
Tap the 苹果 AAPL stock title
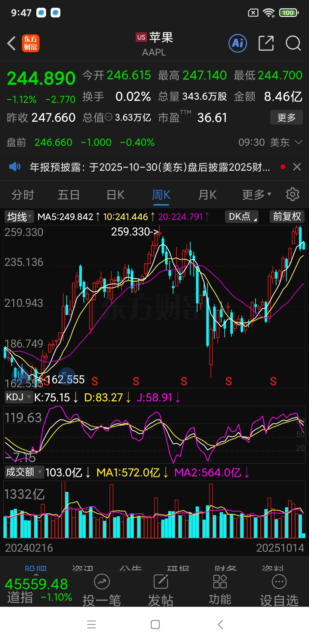[154, 44]
